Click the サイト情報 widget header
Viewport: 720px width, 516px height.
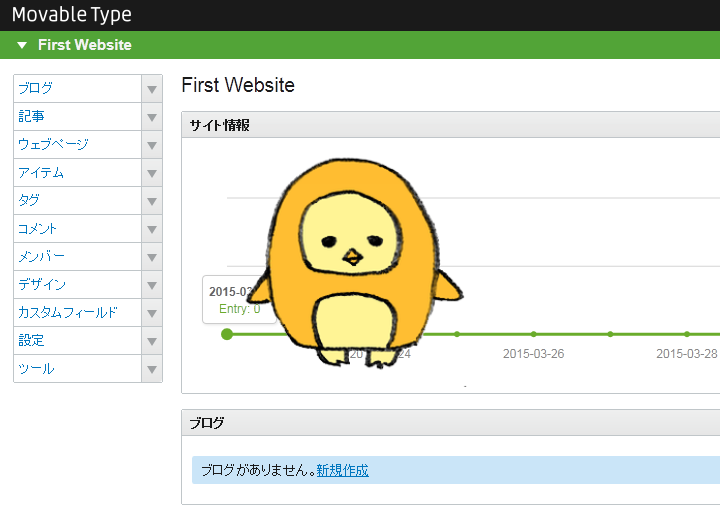pos(451,125)
